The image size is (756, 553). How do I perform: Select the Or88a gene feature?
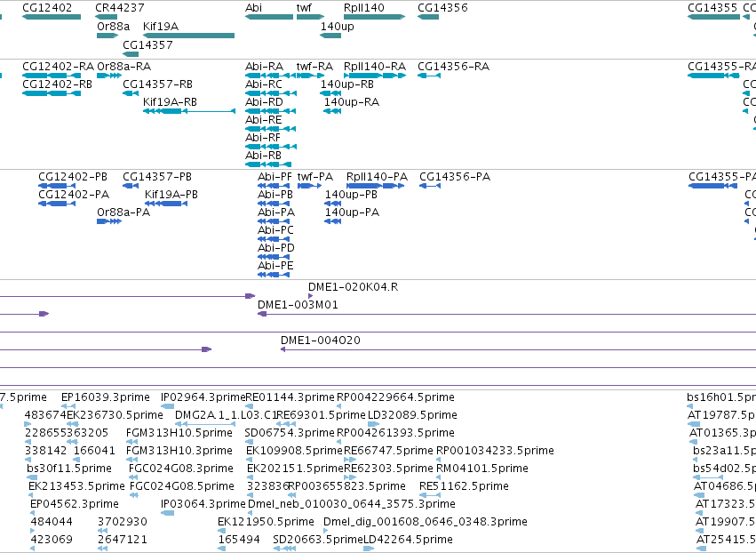pos(107,36)
